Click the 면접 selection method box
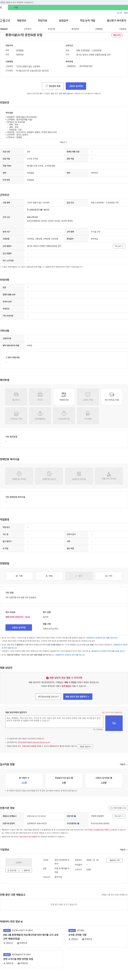This screenshot has width=128, height=980. click(x=49, y=576)
